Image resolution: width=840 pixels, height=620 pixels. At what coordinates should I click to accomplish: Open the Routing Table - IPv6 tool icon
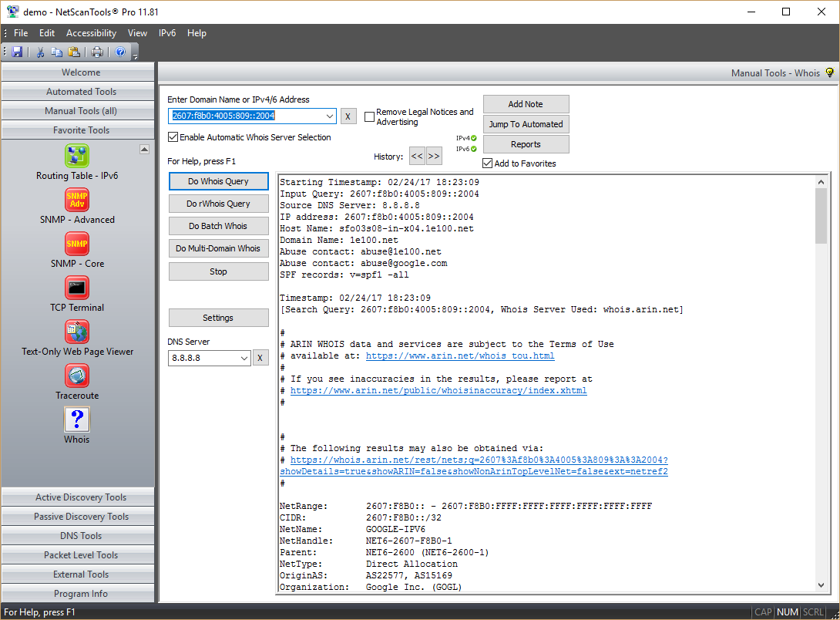click(x=77, y=156)
